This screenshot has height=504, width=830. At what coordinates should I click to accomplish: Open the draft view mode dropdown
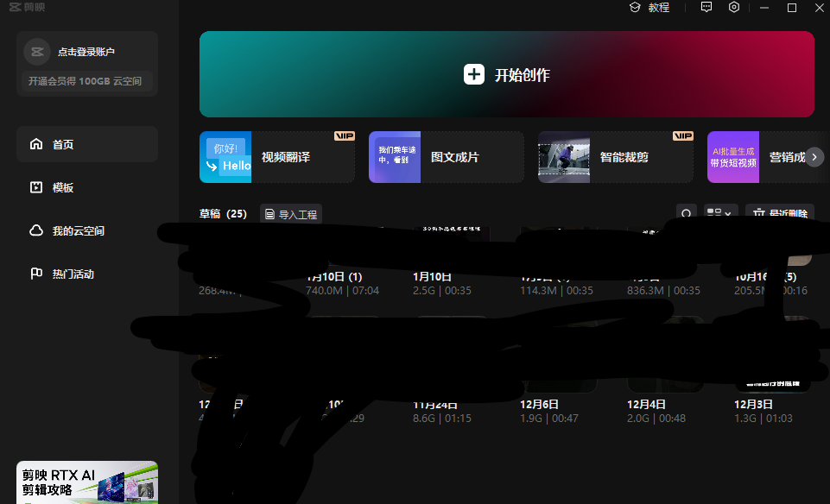point(720,212)
